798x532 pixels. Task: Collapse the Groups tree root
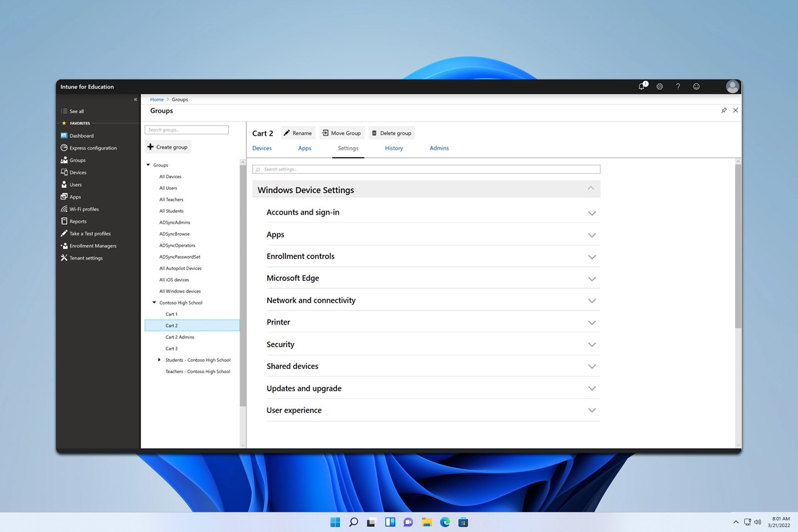click(148, 165)
